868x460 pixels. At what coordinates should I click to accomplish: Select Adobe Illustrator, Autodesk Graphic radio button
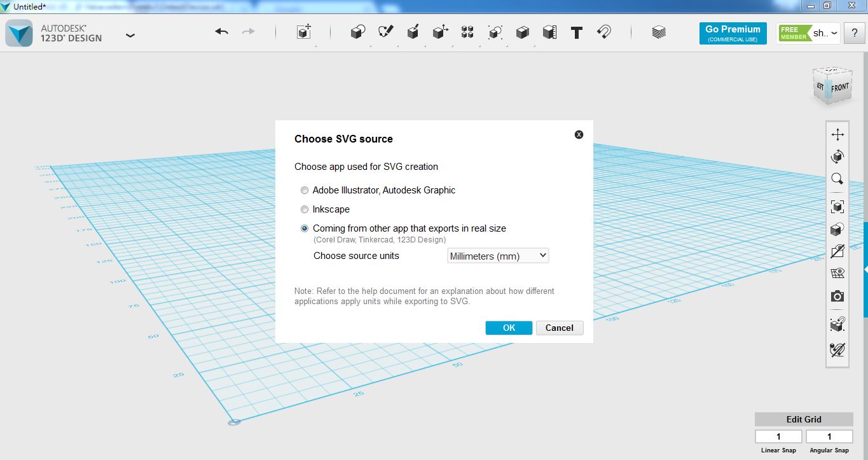(x=305, y=190)
